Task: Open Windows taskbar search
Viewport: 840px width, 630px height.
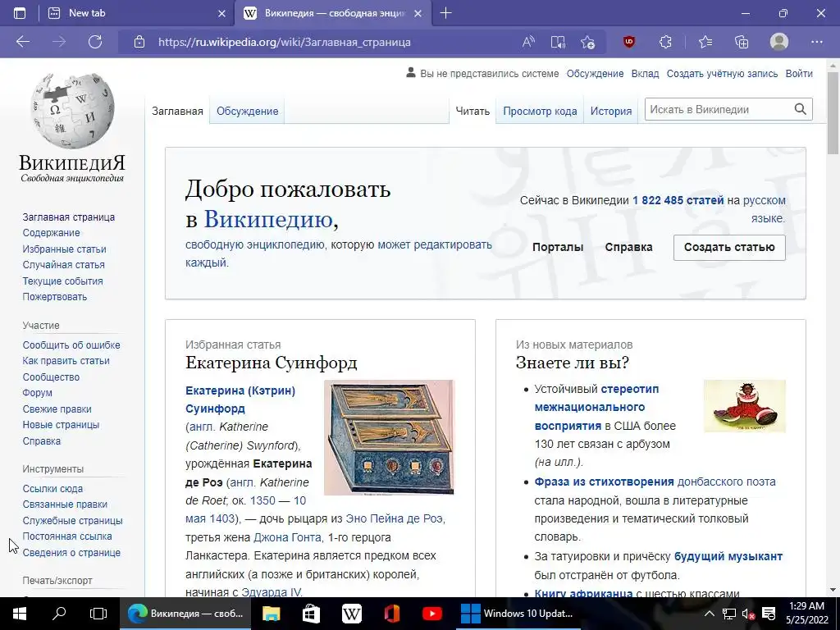Action: 59,614
